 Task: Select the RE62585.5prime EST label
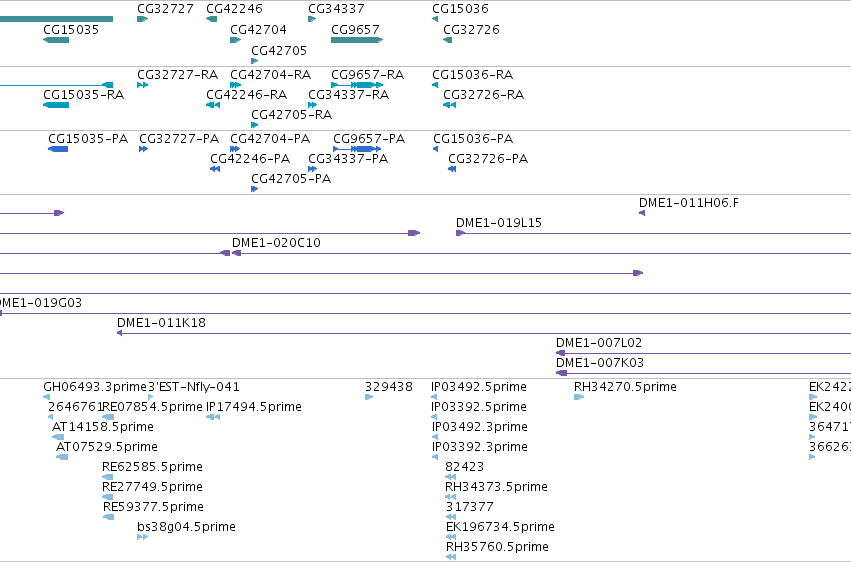point(153,467)
